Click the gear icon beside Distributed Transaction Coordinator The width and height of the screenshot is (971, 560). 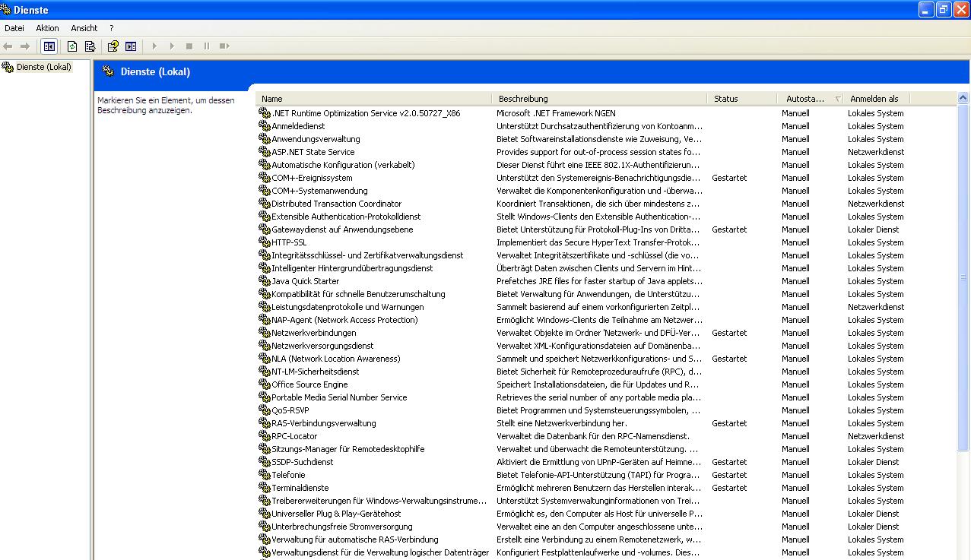coord(265,204)
